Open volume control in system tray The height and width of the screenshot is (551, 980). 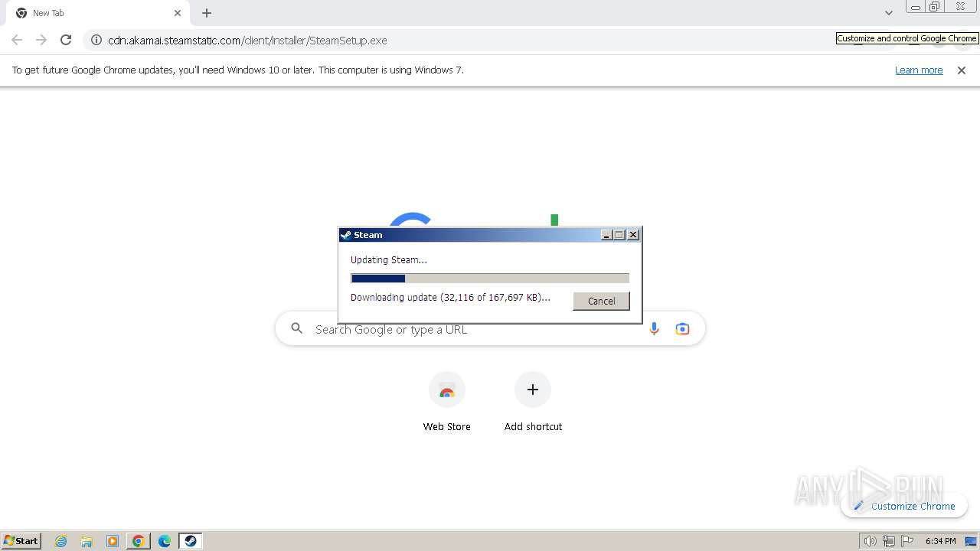870,541
